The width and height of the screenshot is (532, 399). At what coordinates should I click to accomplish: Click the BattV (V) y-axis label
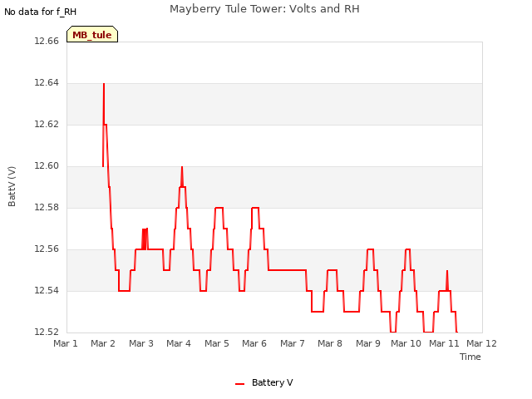pyautogui.click(x=12, y=186)
